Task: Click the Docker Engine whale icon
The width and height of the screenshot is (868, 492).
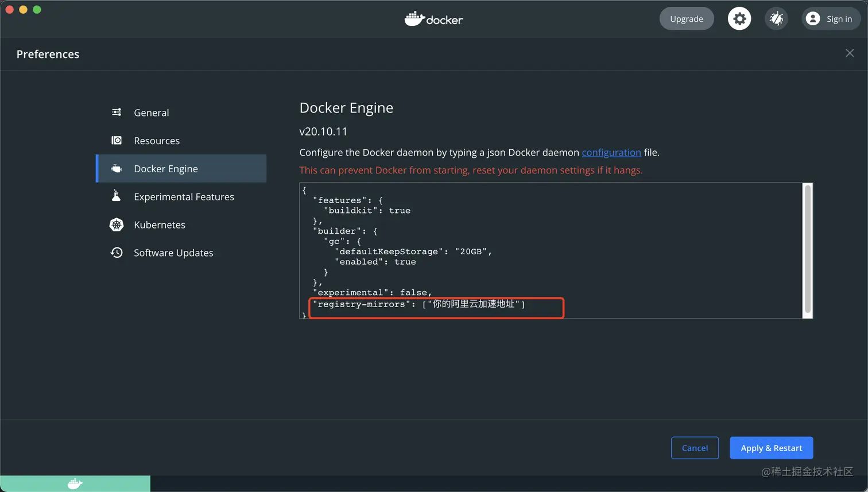Action: [x=117, y=169]
